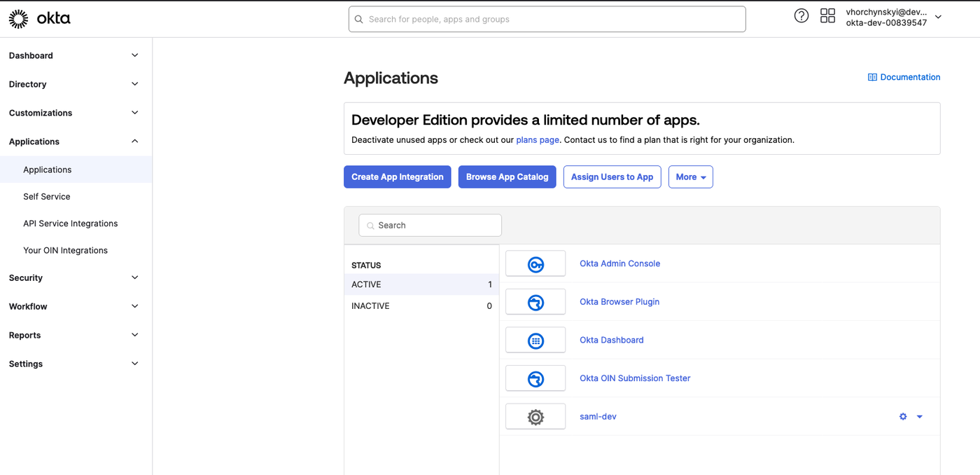This screenshot has height=475, width=980.
Task: Click the magnifier icon in top search bar
Action: point(359,20)
